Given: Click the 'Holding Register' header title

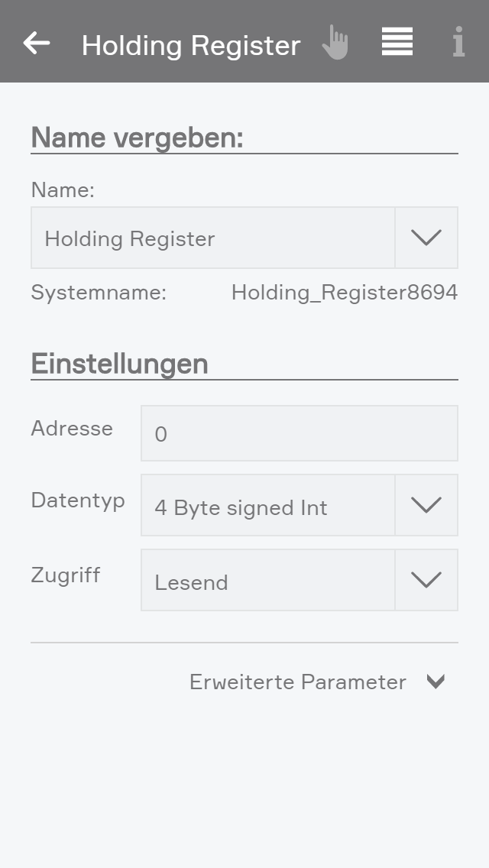Looking at the screenshot, I should coord(191,46).
